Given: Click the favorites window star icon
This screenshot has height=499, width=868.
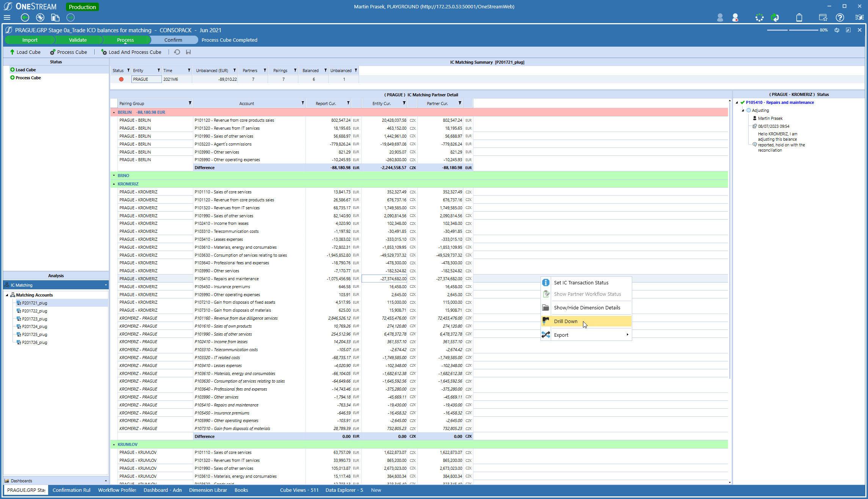Looking at the screenshot, I should (823, 17).
